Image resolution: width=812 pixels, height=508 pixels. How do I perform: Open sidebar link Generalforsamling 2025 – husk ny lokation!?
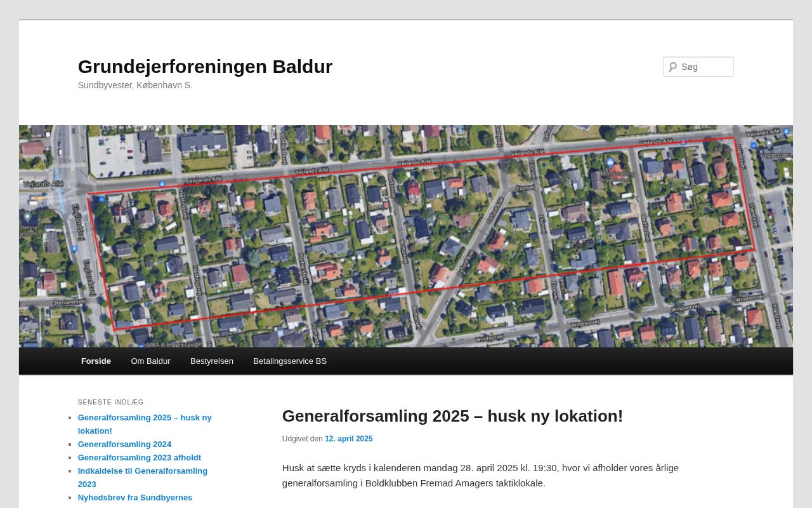tap(145, 424)
